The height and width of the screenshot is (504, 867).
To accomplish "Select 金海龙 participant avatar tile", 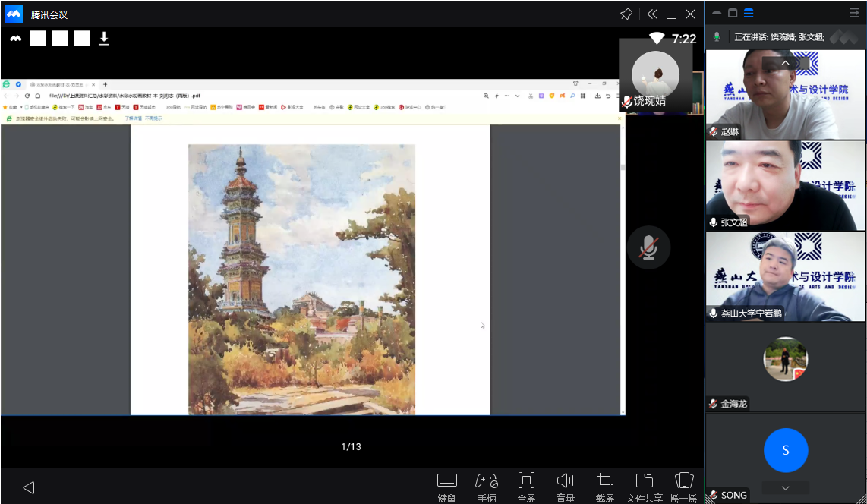I will [785, 360].
